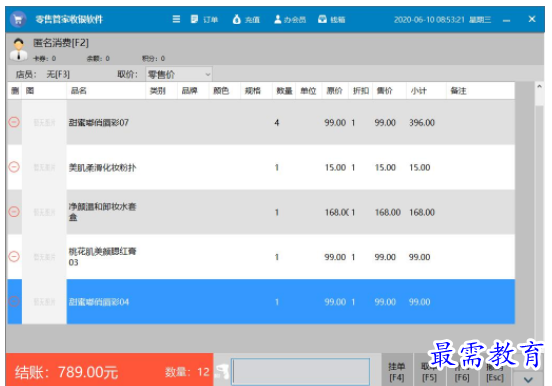This screenshot has width=552, height=386.
Task: Remove the 美肌柔滑化妆粉扑 row via minus icon
Action: pyautogui.click(x=14, y=167)
